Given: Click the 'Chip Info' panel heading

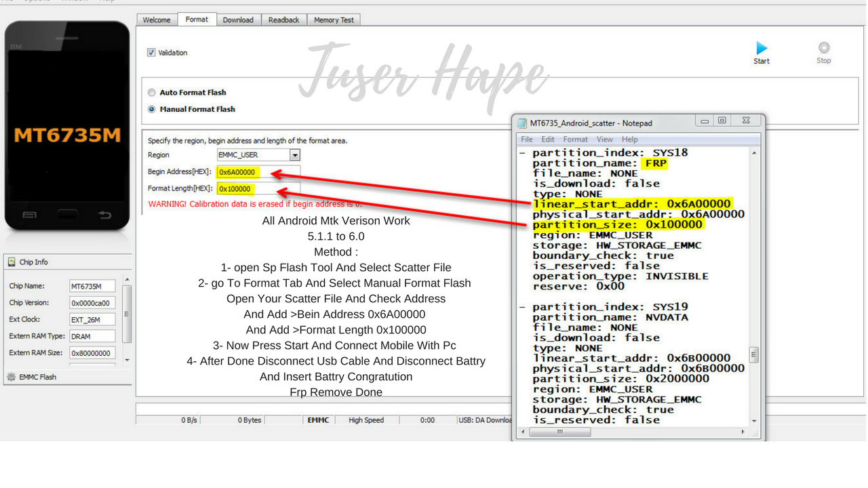Looking at the screenshot, I should click(x=33, y=262).
